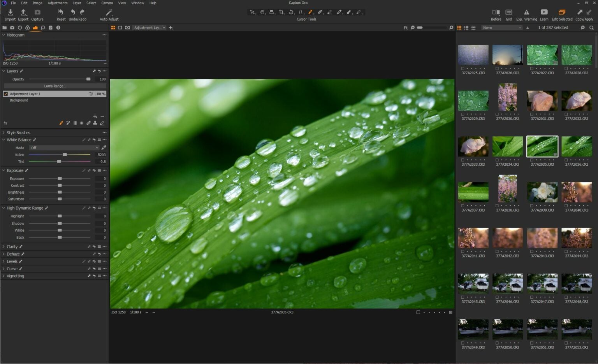Select the Rotation cursor tool
Image resolution: width=598 pixels, height=364 pixels.
point(291,12)
